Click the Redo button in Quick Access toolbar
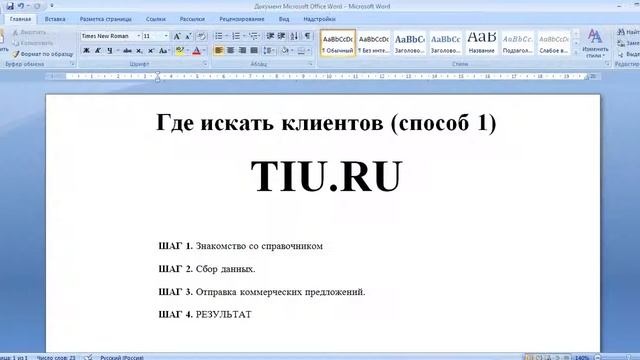The image size is (640, 360). tap(37, 6)
